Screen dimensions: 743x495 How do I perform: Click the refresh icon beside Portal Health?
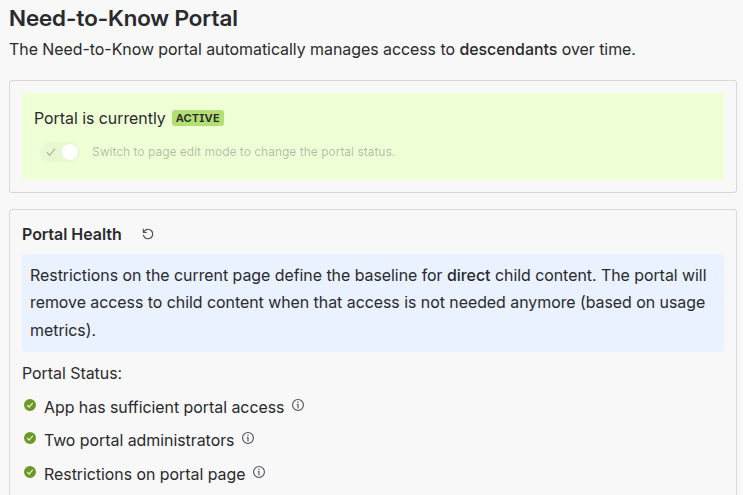pos(148,234)
